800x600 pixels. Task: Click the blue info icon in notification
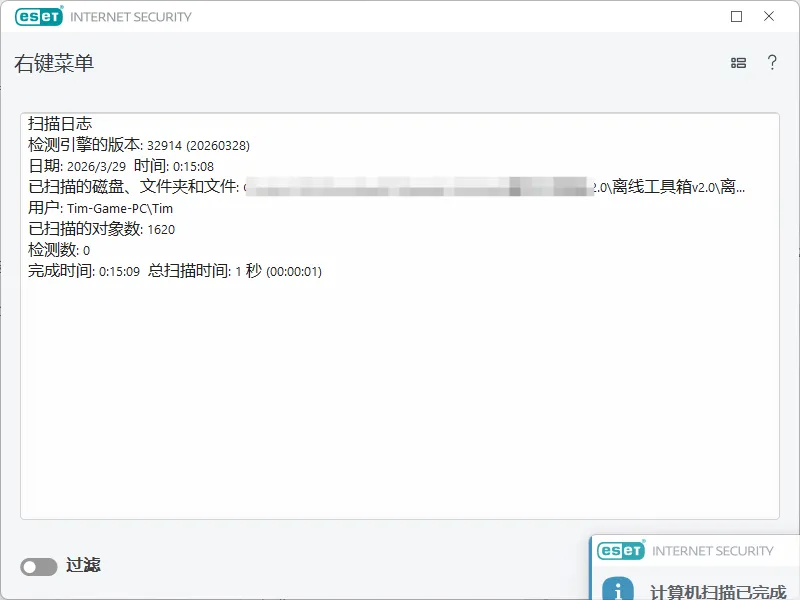[618, 589]
